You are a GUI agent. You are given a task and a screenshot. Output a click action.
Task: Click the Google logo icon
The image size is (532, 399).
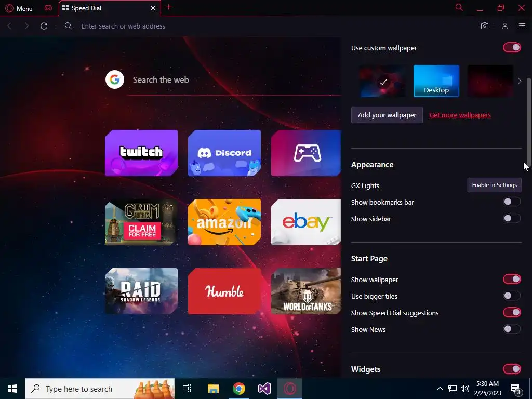115,79
